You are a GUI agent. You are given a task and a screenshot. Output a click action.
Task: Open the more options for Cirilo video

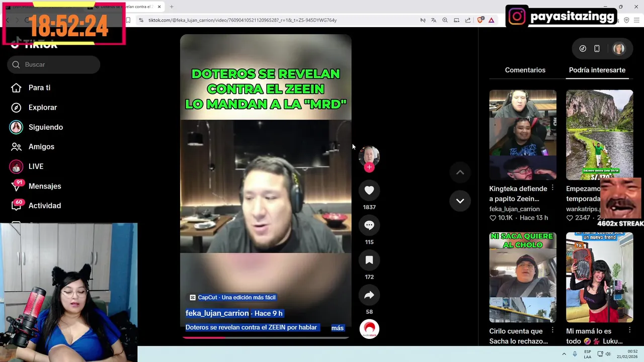pos(552,330)
